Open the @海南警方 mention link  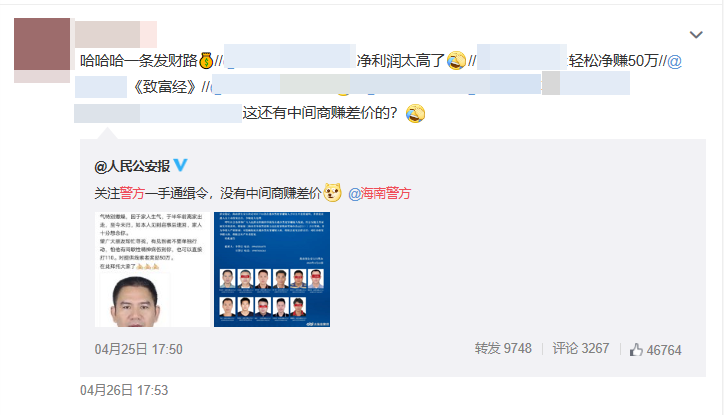[x=379, y=193]
